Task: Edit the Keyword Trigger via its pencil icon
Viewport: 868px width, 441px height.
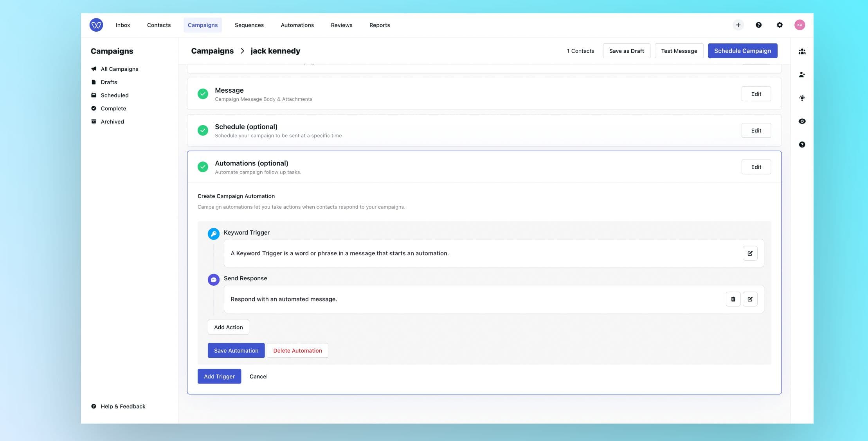Action: [750, 253]
